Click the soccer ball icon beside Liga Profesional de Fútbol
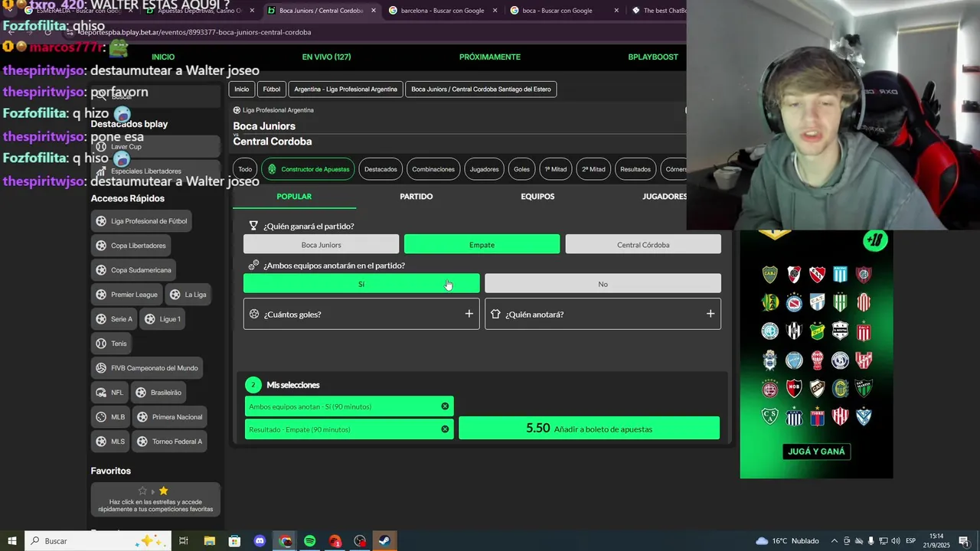Viewport: 980px width, 551px height. (x=101, y=221)
